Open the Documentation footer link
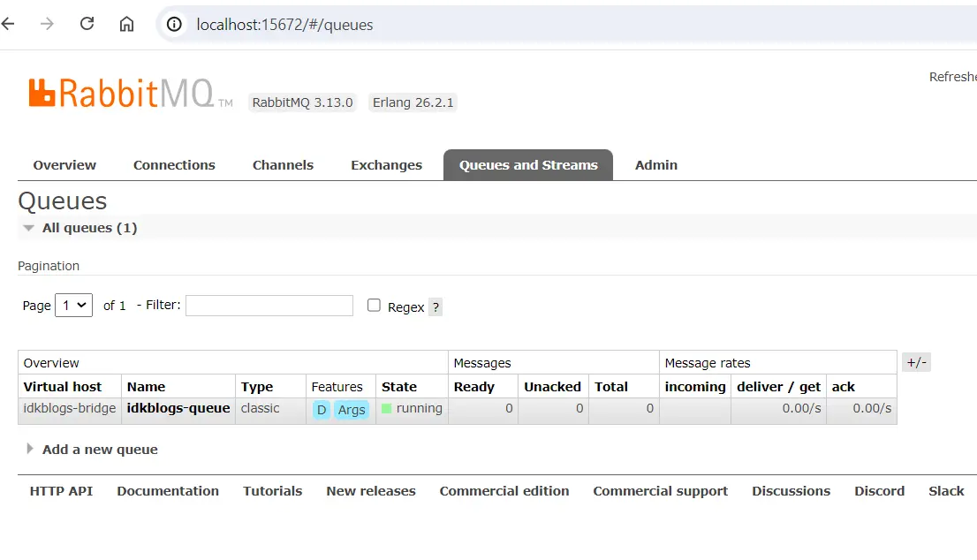This screenshot has height=560, width=977. pyautogui.click(x=168, y=491)
